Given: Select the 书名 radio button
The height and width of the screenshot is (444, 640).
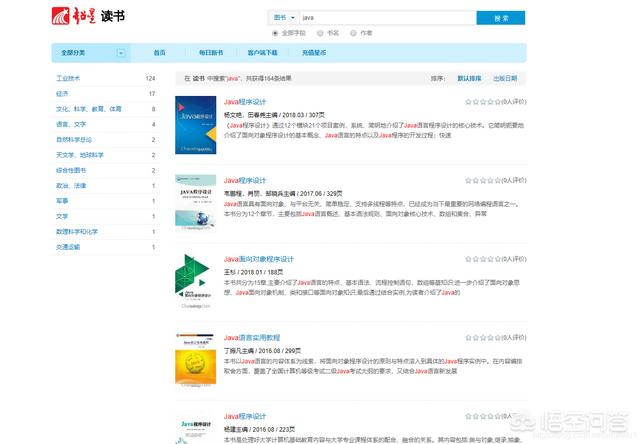Looking at the screenshot, I should click(x=322, y=32).
